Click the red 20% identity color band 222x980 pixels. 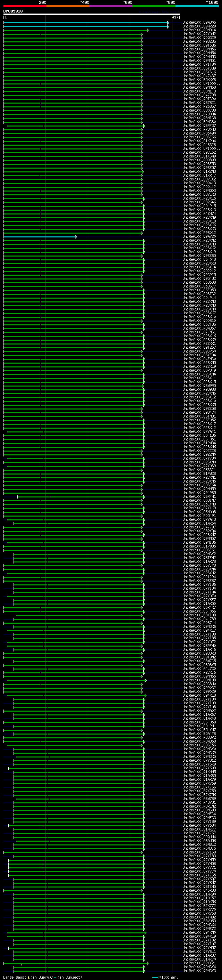click(25, 6)
